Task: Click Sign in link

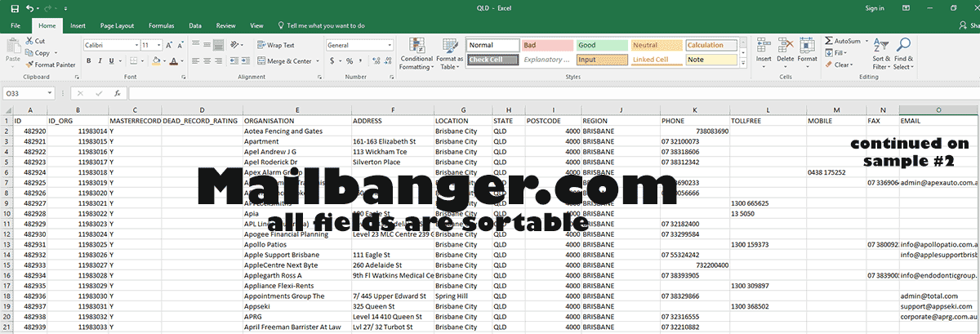Action: (875, 8)
